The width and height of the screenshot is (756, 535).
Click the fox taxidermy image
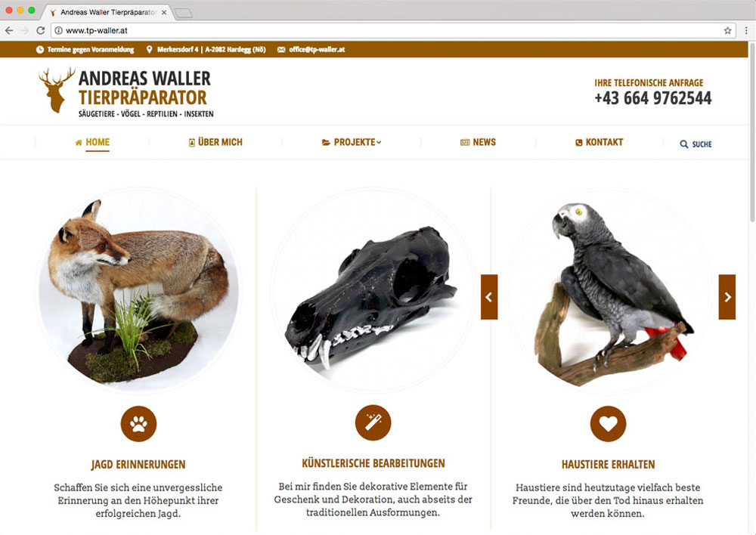(138, 289)
